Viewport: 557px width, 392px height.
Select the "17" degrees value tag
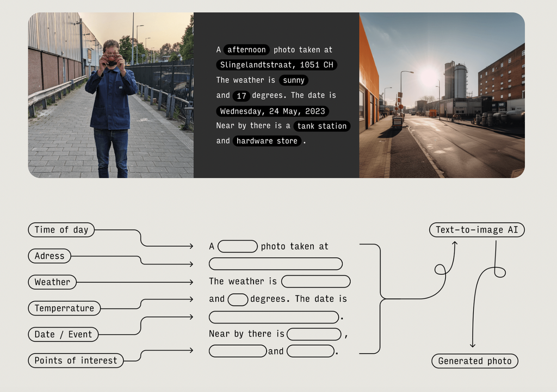(241, 95)
